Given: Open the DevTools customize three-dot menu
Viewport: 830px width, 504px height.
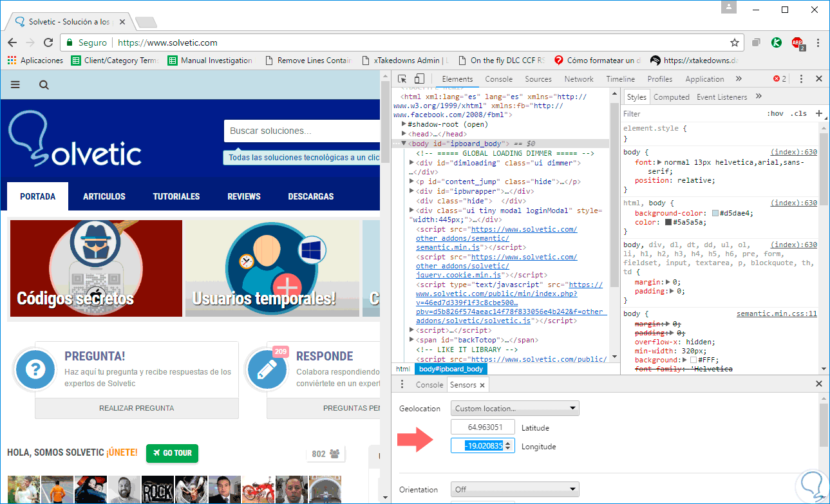Looking at the screenshot, I should (x=802, y=79).
